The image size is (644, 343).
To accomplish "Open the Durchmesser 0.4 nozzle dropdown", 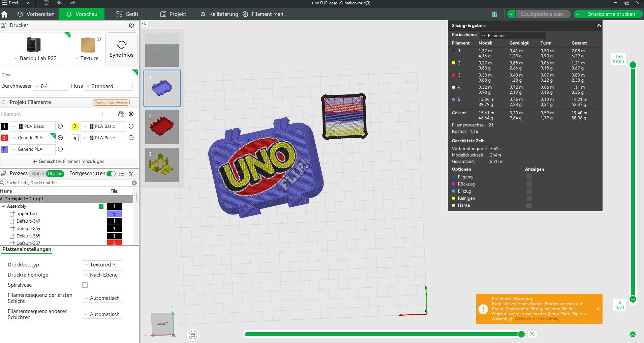I will point(51,86).
